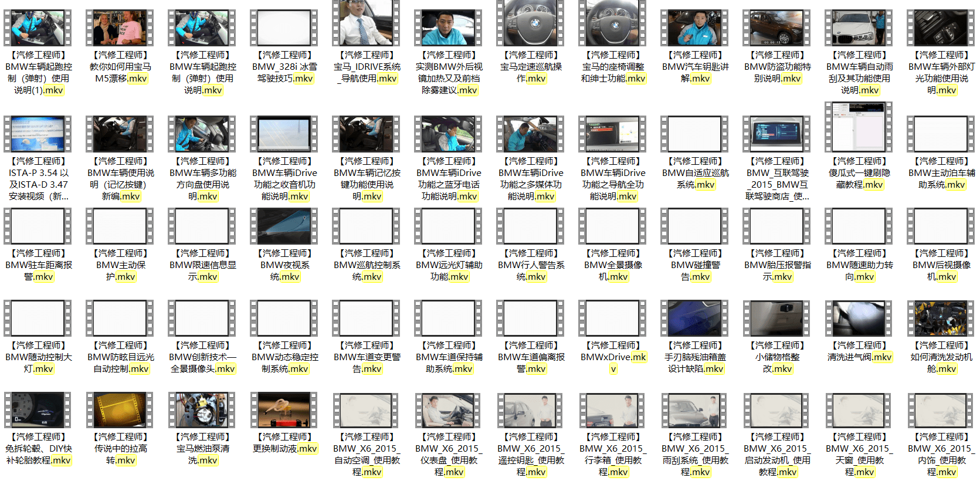Click the BMW汽车钥匙讲解.mkv video icon

pyautogui.click(x=694, y=28)
